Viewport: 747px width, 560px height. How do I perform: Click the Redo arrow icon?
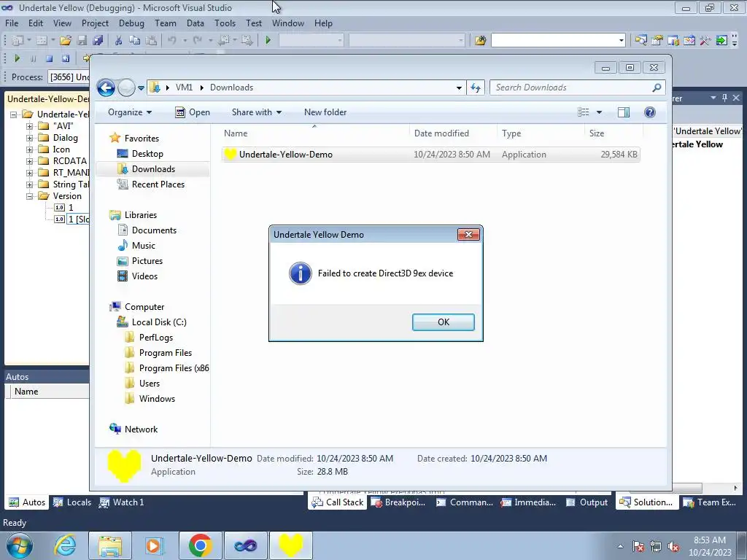[198, 41]
